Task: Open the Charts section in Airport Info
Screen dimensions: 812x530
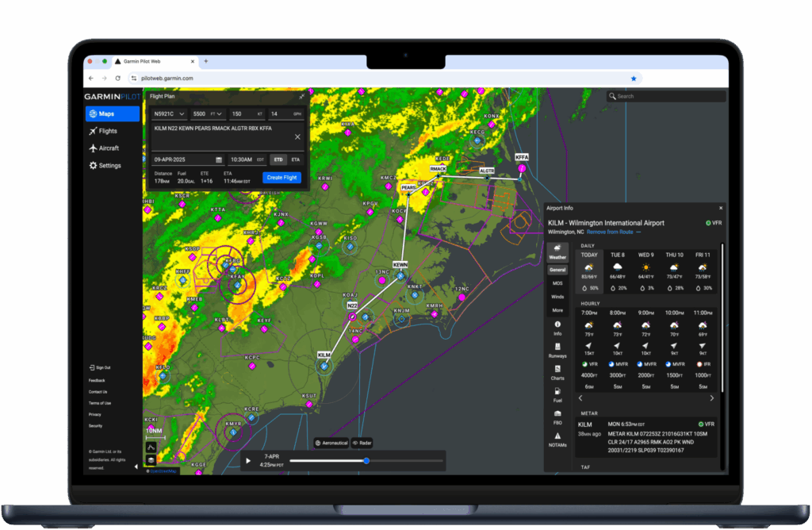Action: 557,371
